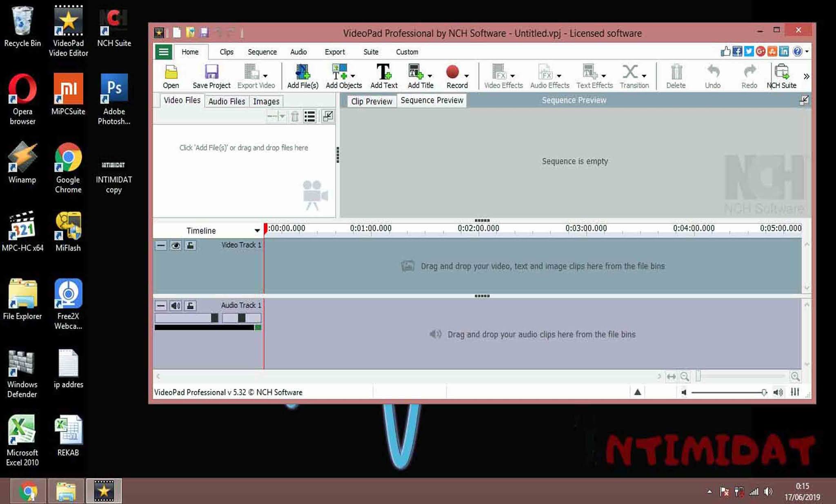This screenshot has height=504, width=836.
Task: Toggle Video Track 1 visibility eye
Action: (x=176, y=245)
